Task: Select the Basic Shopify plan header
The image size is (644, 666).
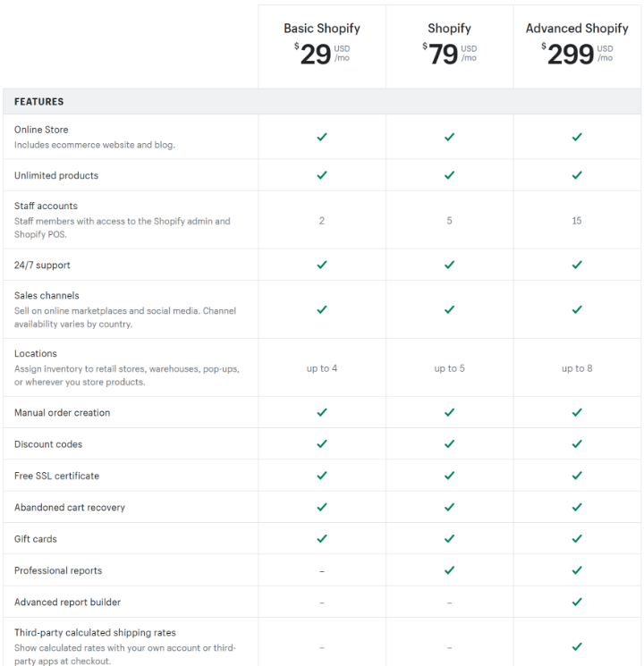Action: [x=322, y=29]
